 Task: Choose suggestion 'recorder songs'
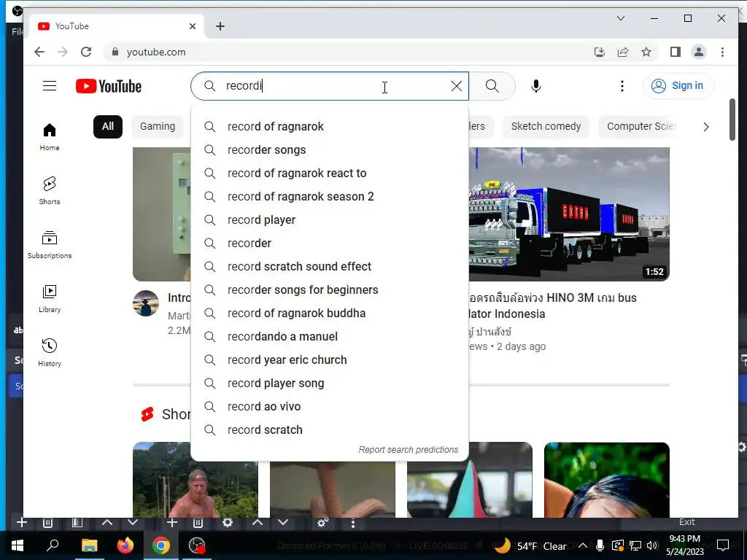click(x=330, y=149)
